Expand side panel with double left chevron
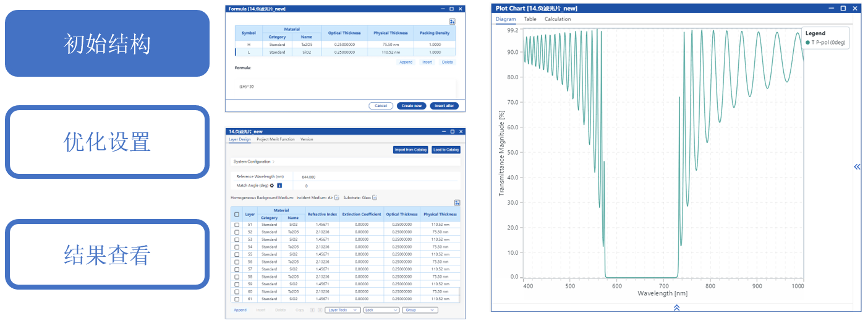The image size is (868, 323). [x=857, y=166]
